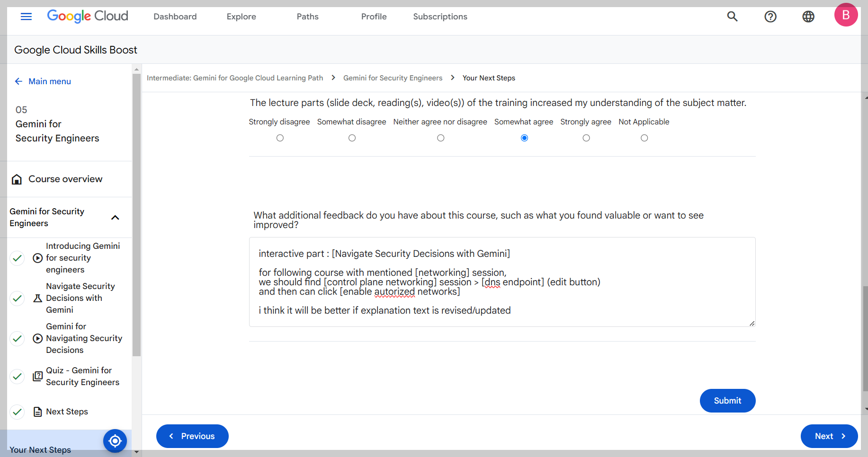Click the play icon for Gemini for Navigating Security Decisions

[x=38, y=338]
